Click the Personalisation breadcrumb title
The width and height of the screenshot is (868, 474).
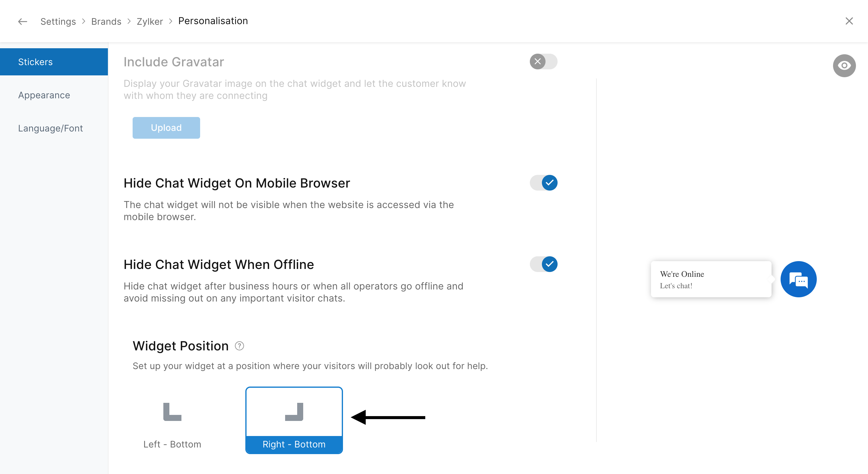click(x=213, y=21)
